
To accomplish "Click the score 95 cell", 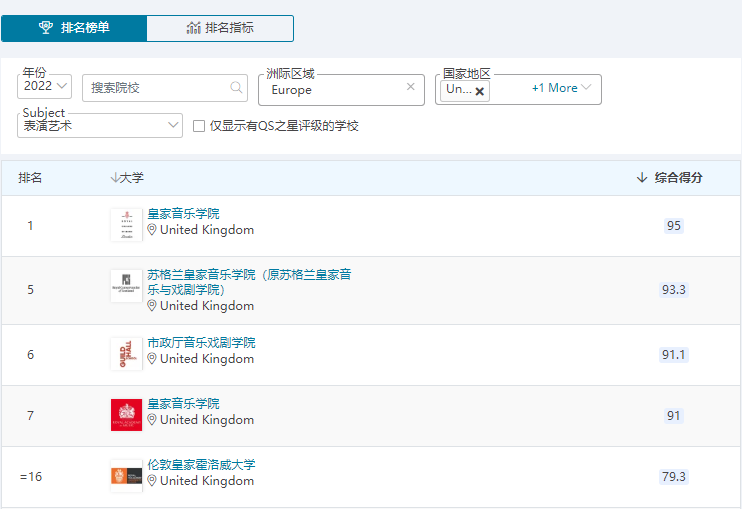I will coord(673,226).
